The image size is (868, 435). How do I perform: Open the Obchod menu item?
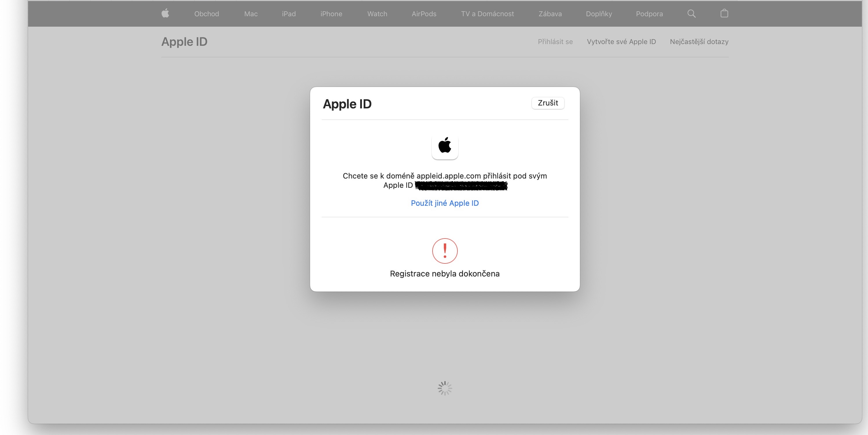click(206, 14)
